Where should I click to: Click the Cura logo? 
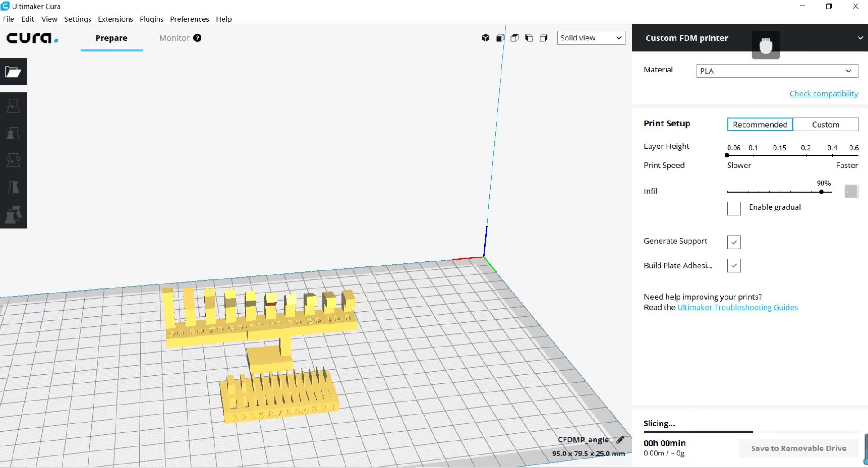pyautogui.click(x=32, y=38)
